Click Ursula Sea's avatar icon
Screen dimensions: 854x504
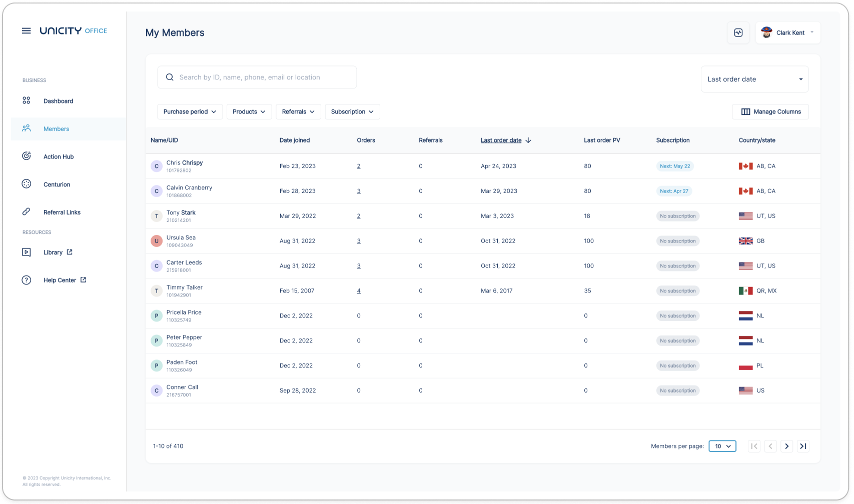pyautogui.click(x=157, y=241)
